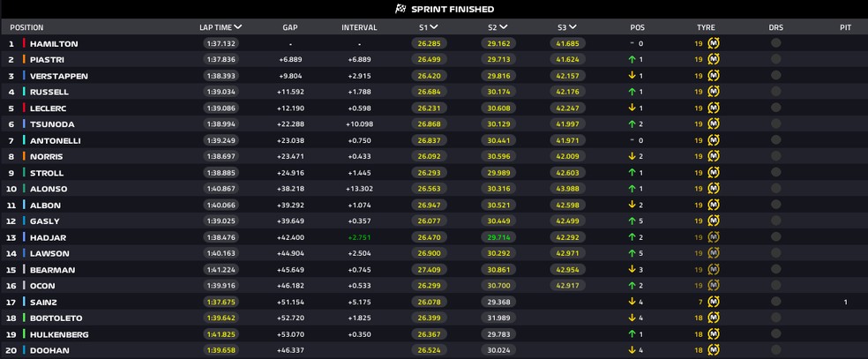Click Doohan's medium tyre icon
Image resolution: width=868 pixels, height=359 pixels.
click(714, 350)
